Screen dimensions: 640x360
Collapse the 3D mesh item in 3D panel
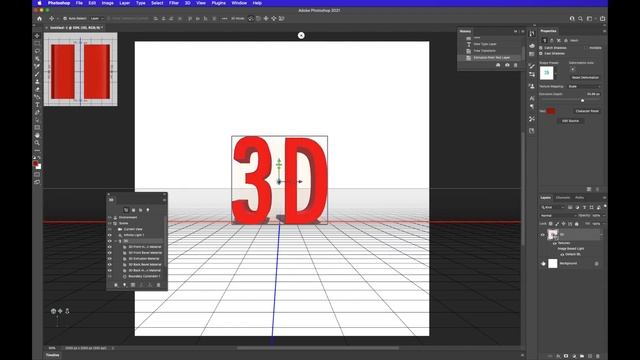pyautogui.click(x=116, y=241)
